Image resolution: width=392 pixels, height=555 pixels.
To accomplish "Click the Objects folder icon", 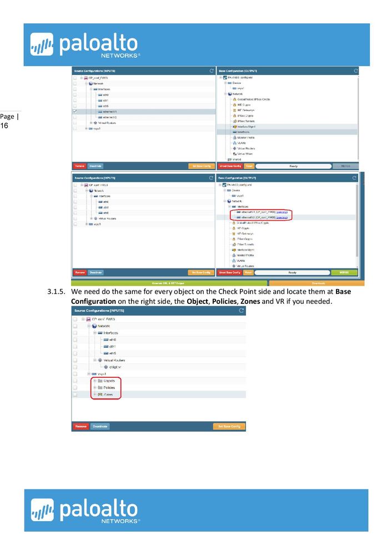I will click(x=100, y=381).
